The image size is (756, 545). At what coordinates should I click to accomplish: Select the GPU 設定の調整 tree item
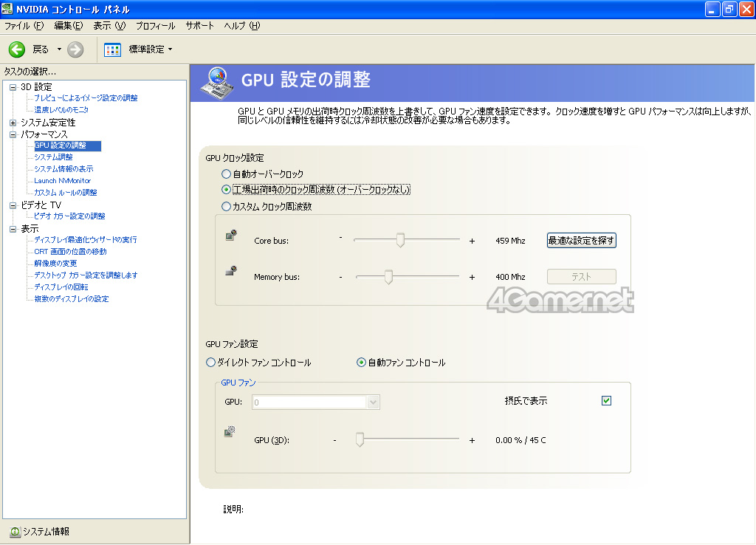coord(67,145)
